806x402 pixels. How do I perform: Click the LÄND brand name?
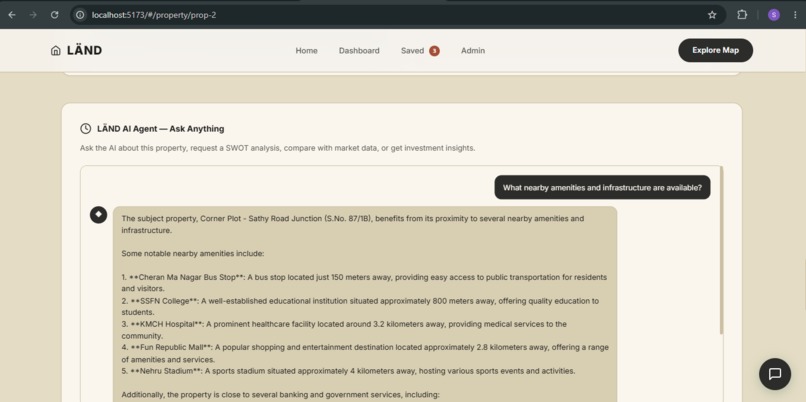click(84, 50)
